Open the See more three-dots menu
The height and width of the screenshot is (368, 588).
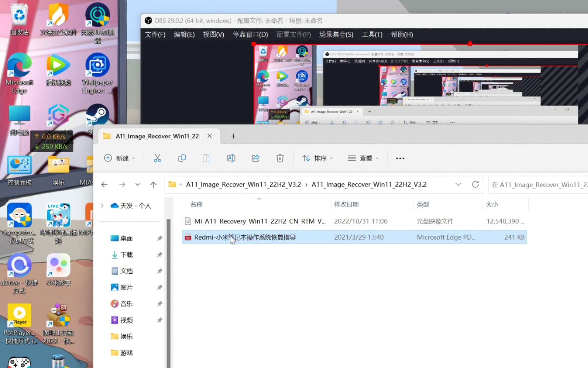pos(400,158)
